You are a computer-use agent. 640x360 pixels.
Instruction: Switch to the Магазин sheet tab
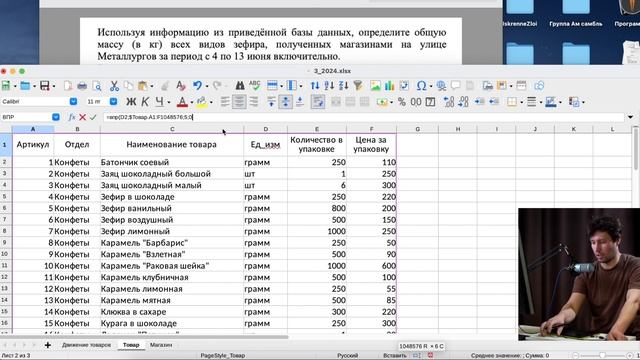161,345
